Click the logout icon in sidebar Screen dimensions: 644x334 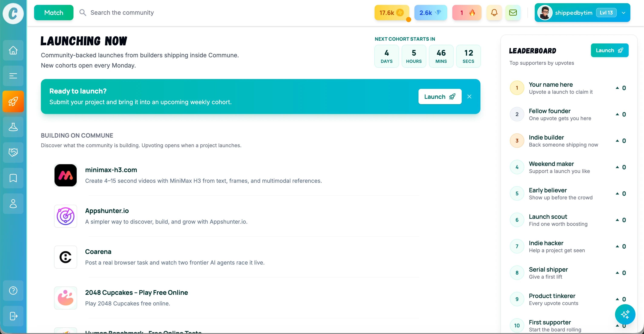(x=13, y=316)
